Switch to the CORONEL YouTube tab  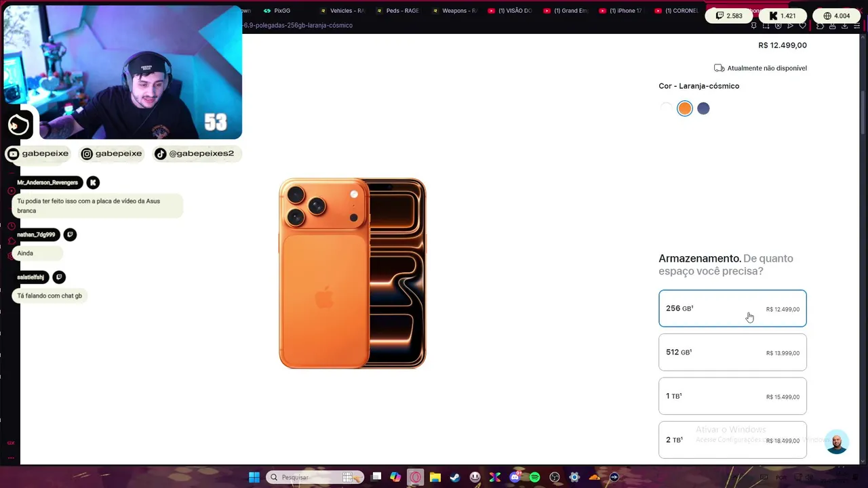[x=677, y=11]
